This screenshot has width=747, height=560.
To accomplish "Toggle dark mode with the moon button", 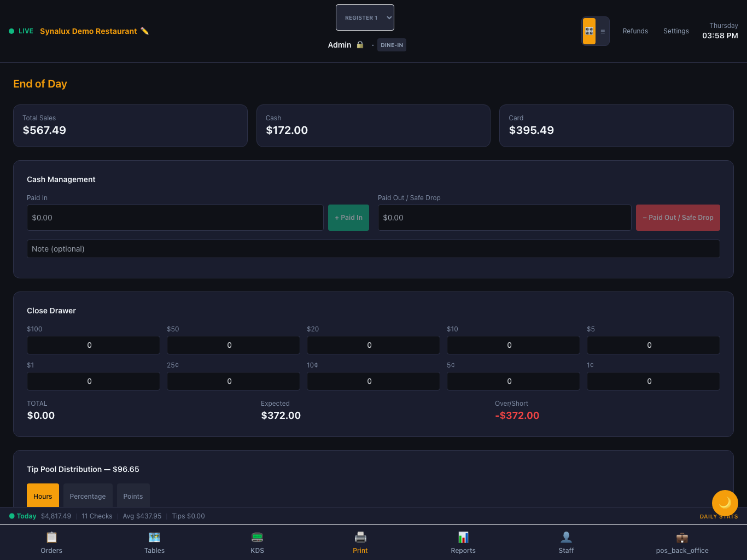I will (725, 503).
